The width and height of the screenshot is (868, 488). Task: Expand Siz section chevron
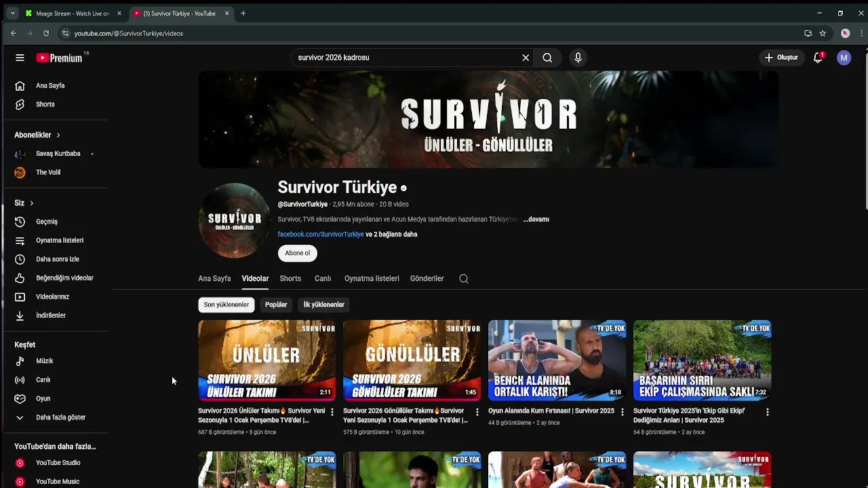(x=31, y=203)
